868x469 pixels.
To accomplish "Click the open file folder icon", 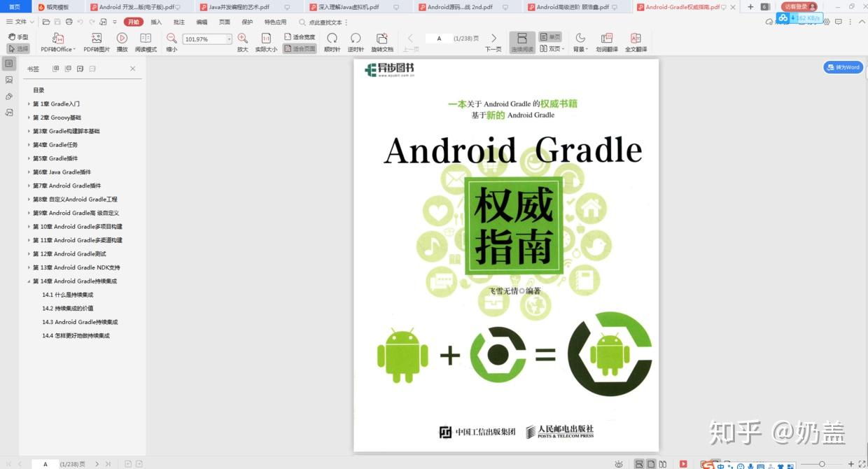I will tap(46, 22).
